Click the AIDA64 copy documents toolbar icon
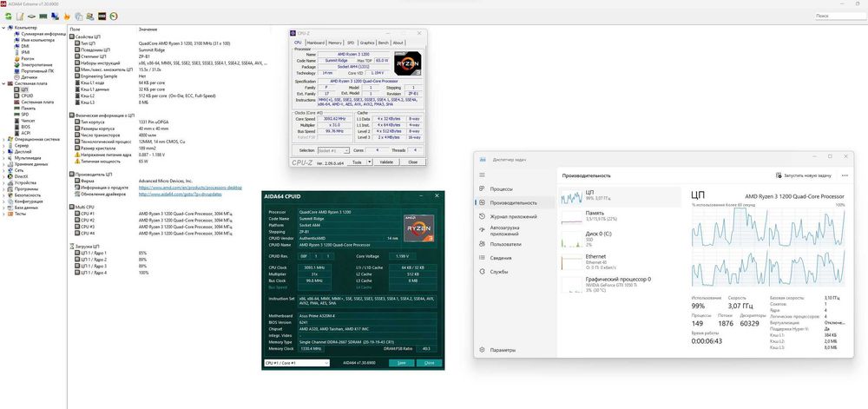The image size is (868, 409). [x=79, y=16]
